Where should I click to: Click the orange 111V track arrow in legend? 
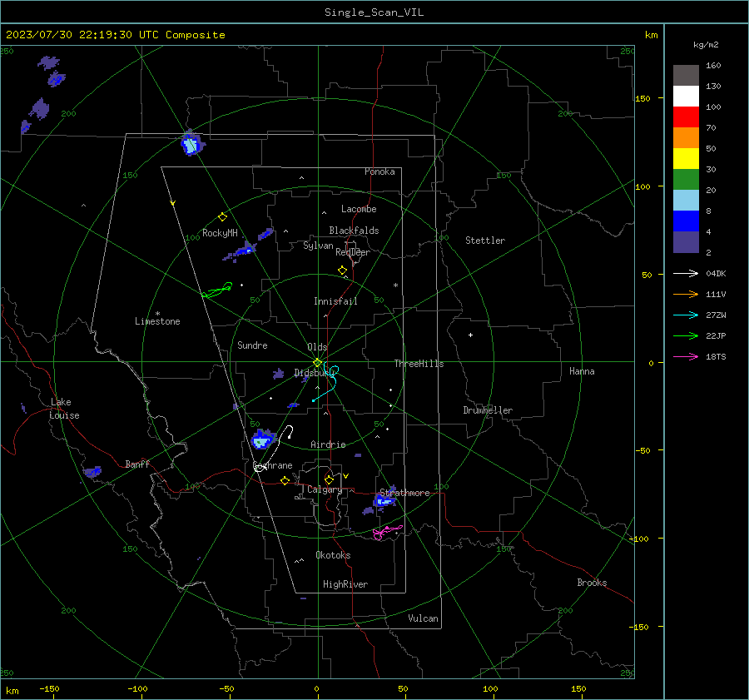click(686, 295)
